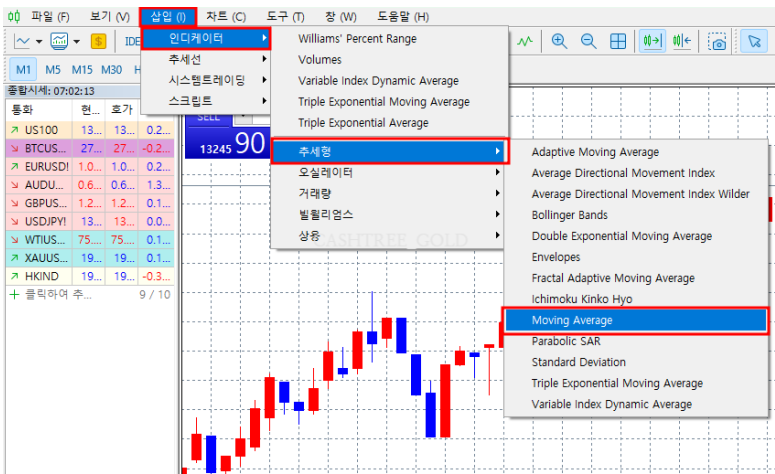Open the 삽입 (I) menu
The height and width of the screenshot is (474, 775).
click(x=168, y=17)
